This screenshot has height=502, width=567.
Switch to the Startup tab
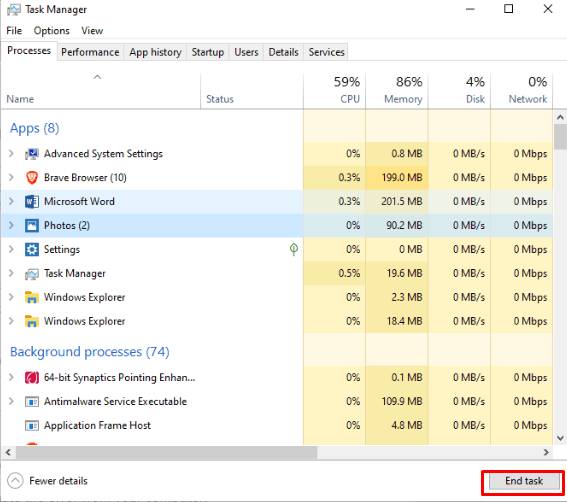pos(208,52)
